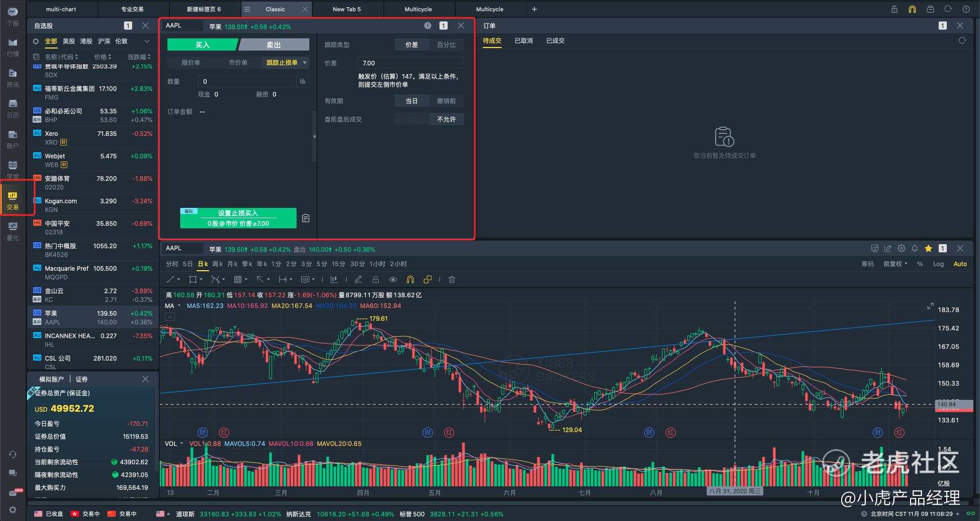Refresh the orders panel list

[962, 40]
